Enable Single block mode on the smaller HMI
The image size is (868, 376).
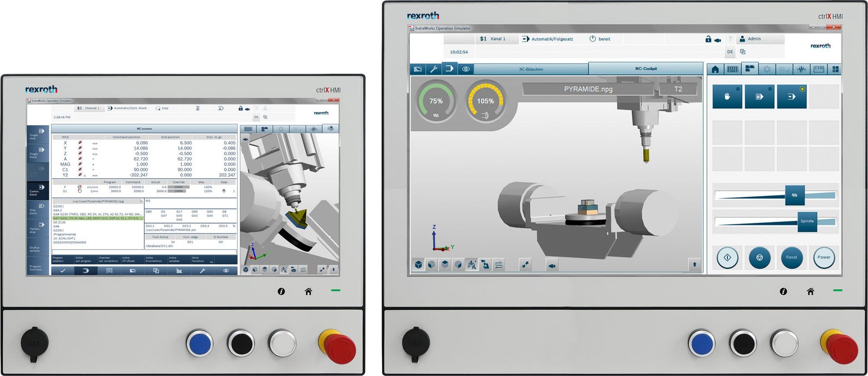[38, 153]
